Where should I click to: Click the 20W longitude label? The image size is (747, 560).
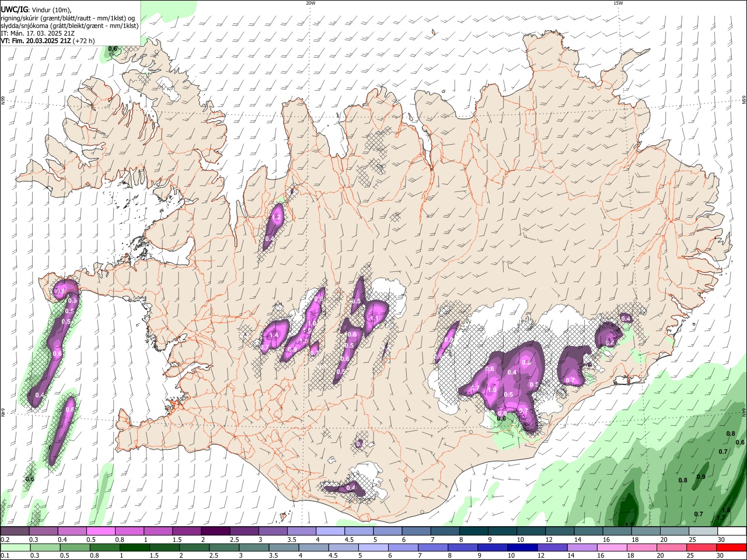(x=310, y=3)
